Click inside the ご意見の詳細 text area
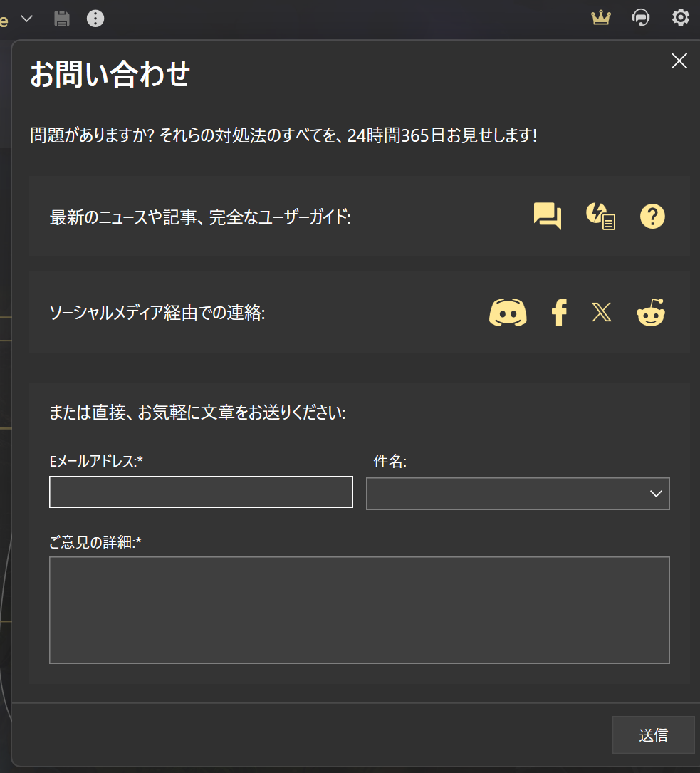The image size is (700, 773). click(x=359, y=609)
